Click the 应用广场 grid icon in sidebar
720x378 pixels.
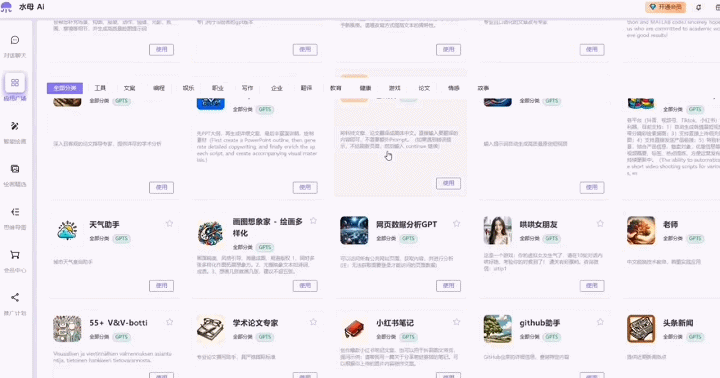(x=15, y=83)
